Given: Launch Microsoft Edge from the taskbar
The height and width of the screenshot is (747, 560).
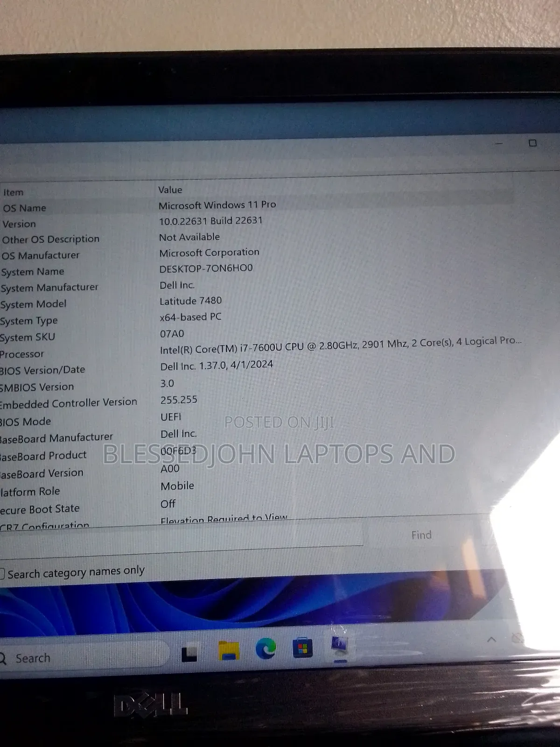Looking at the screenshot, I should click(266, 649).
